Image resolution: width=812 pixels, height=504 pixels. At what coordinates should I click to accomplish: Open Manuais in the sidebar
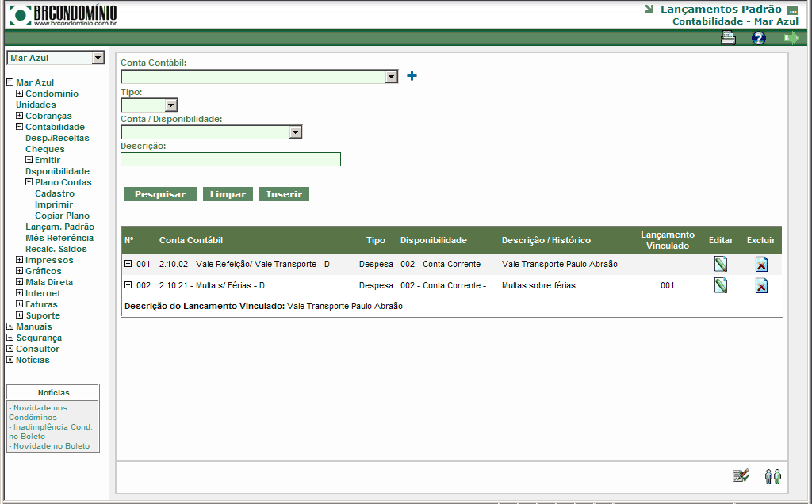33,326
